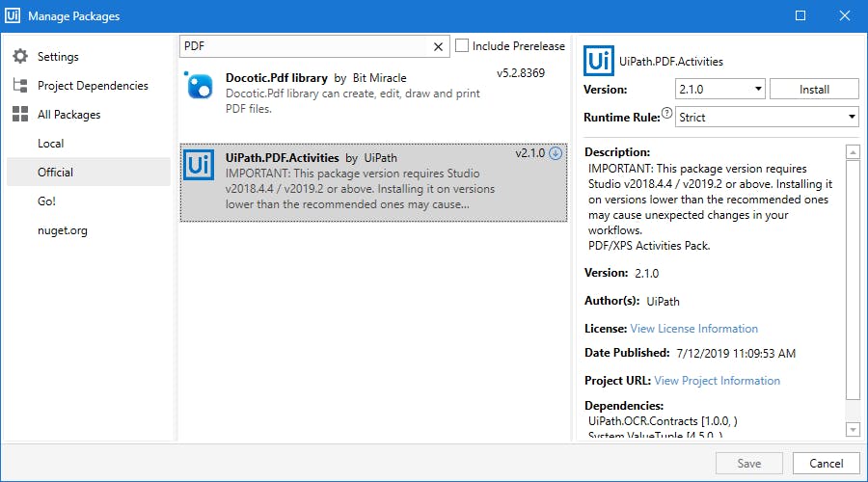Click the UiPath.OCR.Contracts dependency entry
Screen dimensions: 868x482
point(663,421)
